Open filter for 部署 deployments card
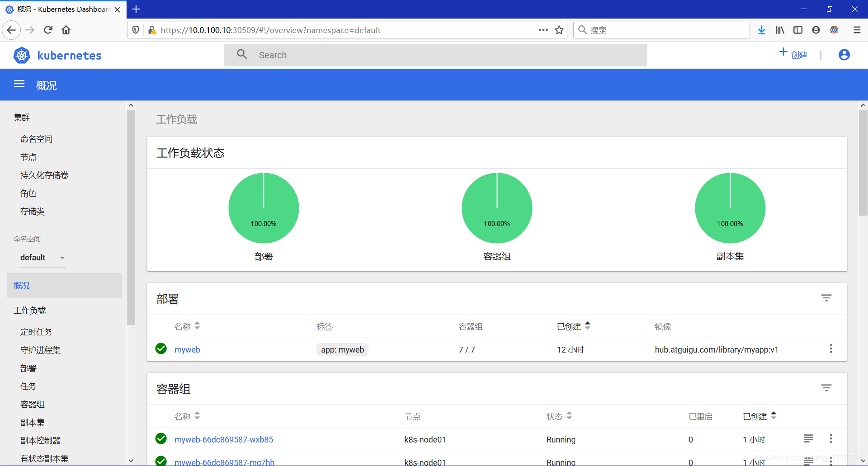The height and width of the screenshot is (466, 868). point(826,298)
